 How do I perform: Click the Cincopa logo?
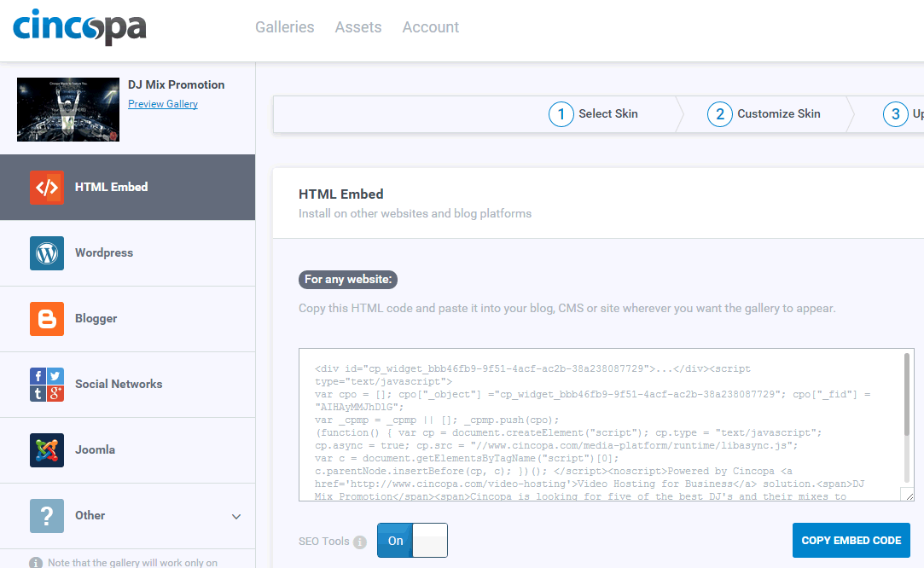coord(79,27)
